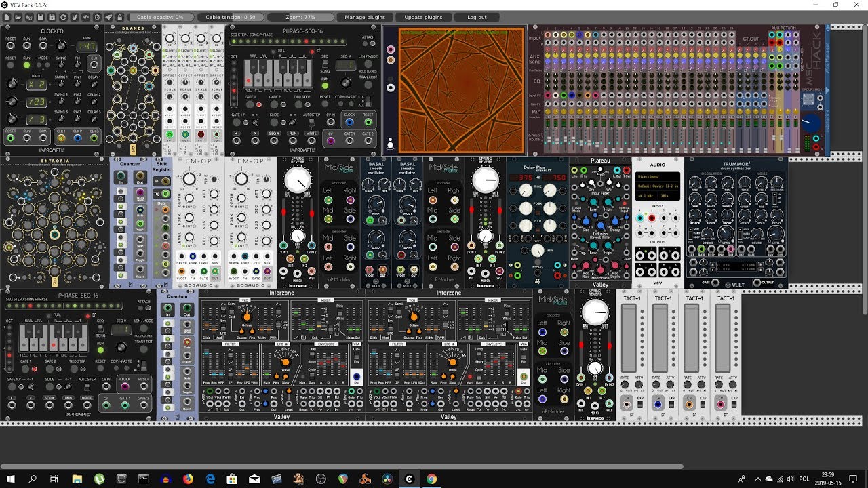Click the CLOCKED CLK 2 blue output jack
The height and width of the screenshot is (488, 868).
point(77,138)
